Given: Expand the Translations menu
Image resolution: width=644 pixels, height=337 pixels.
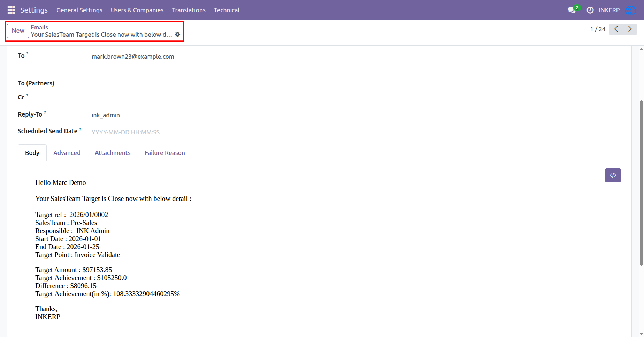Looking at the screenshot, I should point(189,10).
